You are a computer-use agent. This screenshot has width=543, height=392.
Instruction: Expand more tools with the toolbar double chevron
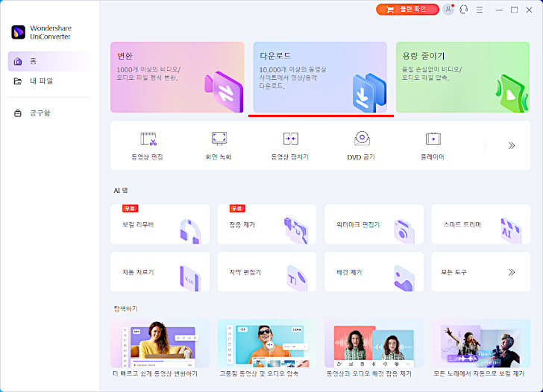click(x=512, y=145)
